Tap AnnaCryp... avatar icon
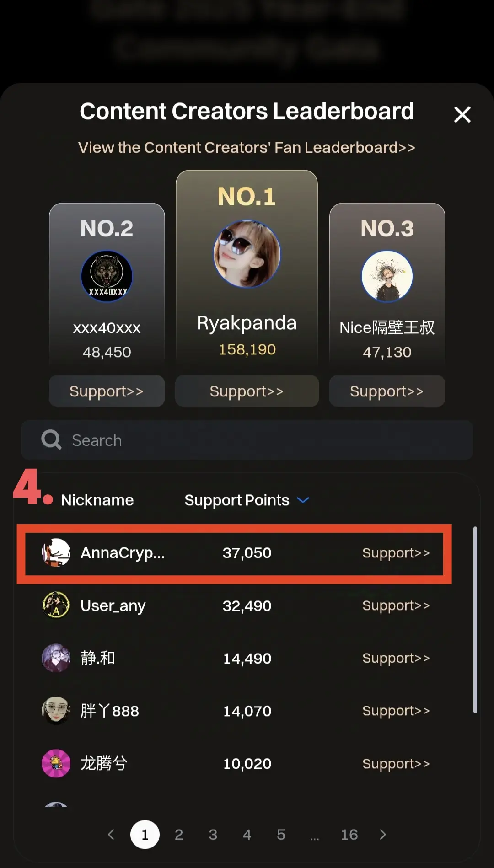 (x=56, y=553)
